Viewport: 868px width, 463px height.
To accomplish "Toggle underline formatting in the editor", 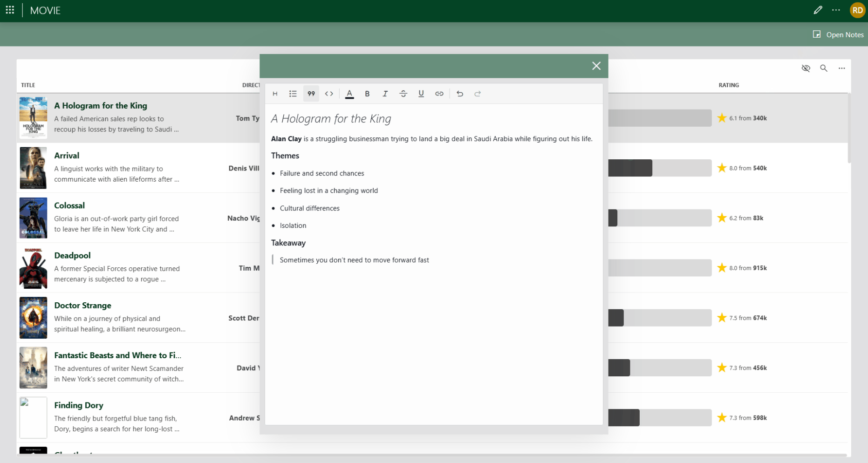I will click(421, 94).
